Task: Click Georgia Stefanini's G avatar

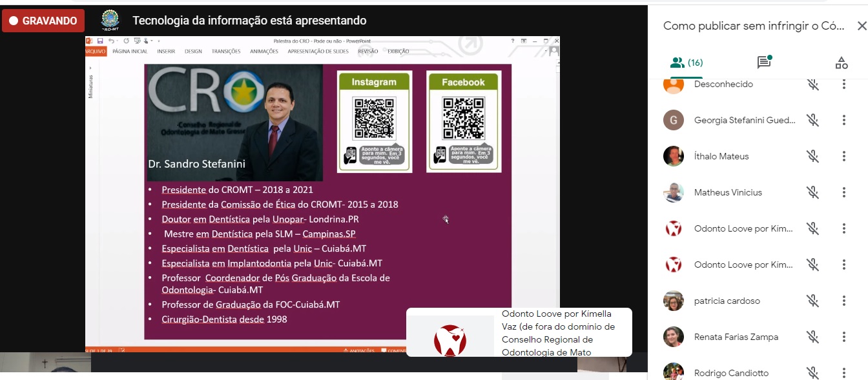Action: pyautogui.click(x=674, y=120)
